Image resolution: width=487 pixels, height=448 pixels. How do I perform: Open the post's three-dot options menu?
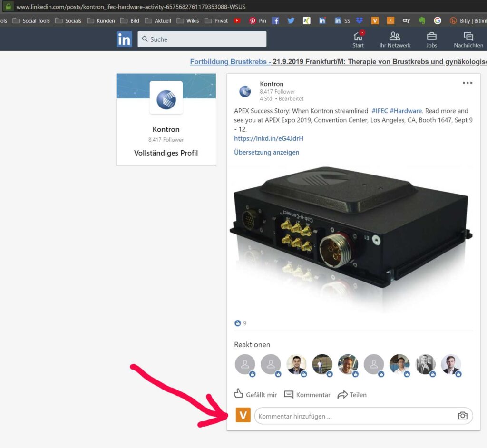[x=468, y=83]
